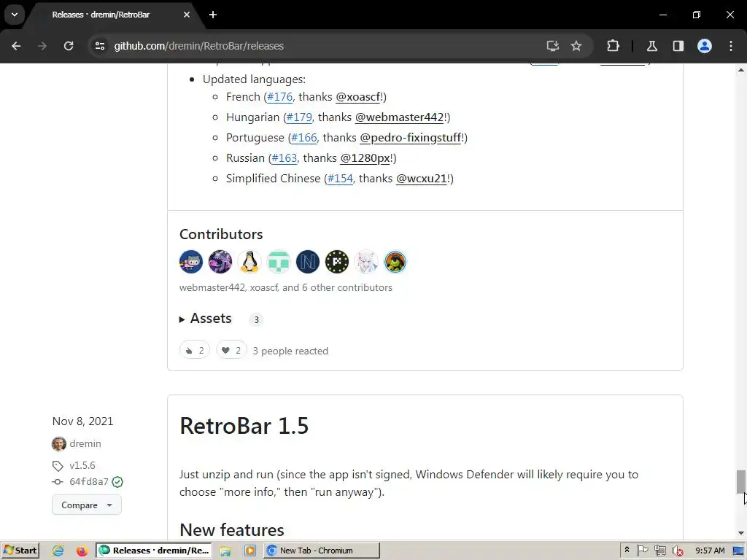Click '3 people reacted' text
Viewport: 747px width, 560px height.
click(x=290, y=351)
